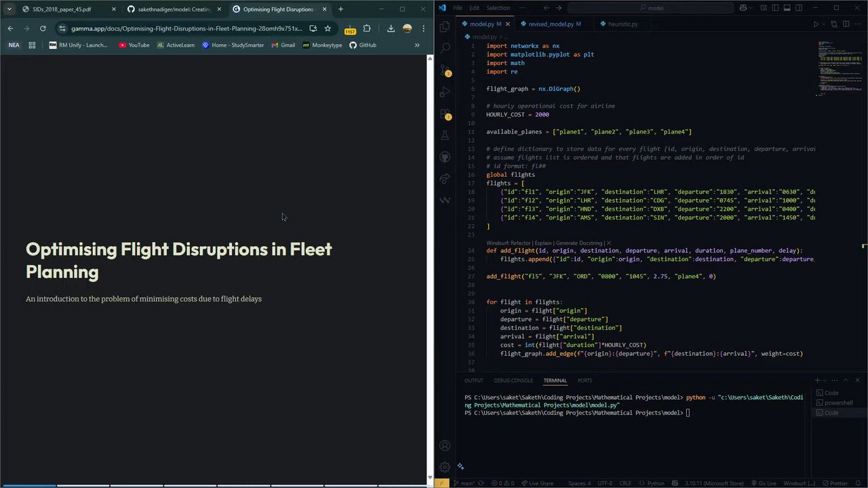Split the editor to the right
868x488 pixels.
846,24
